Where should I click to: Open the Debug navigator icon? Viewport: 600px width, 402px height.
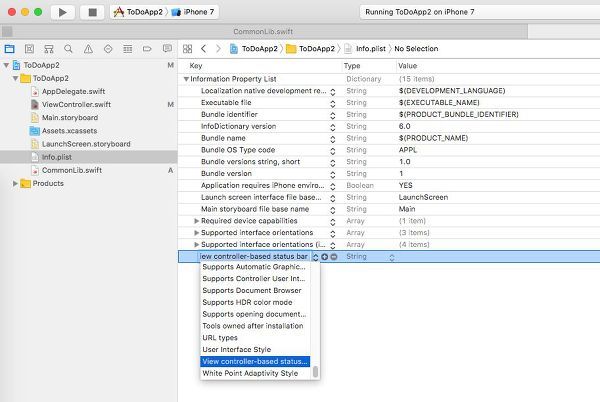(x=128, y=49)
